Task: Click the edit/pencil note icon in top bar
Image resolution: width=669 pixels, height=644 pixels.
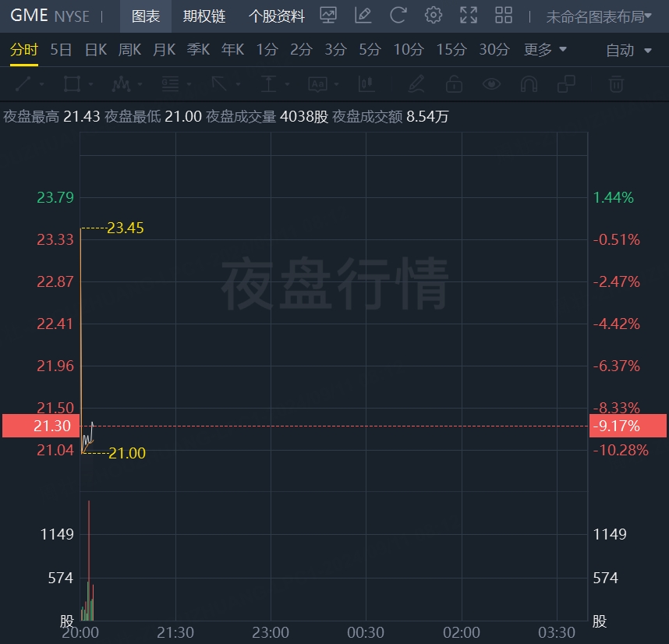Action: click(363, 16)
